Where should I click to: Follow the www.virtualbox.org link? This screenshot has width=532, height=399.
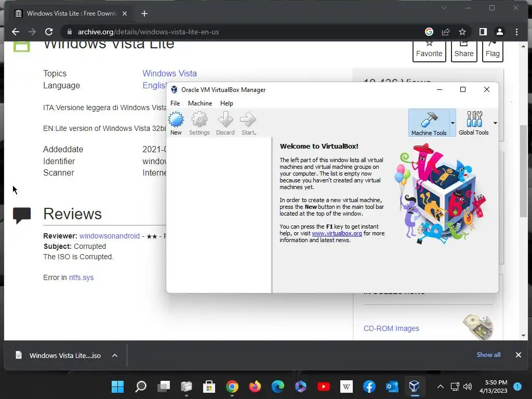click(337, 233)
